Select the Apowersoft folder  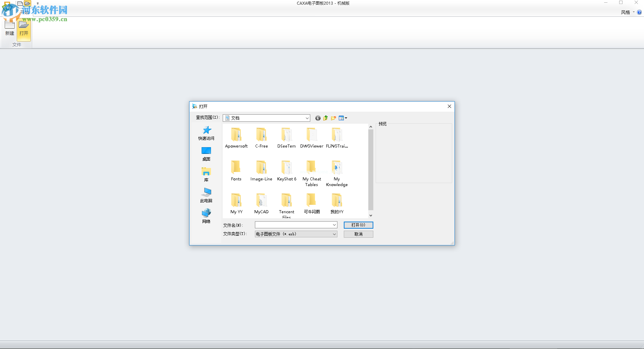[236, 138]
